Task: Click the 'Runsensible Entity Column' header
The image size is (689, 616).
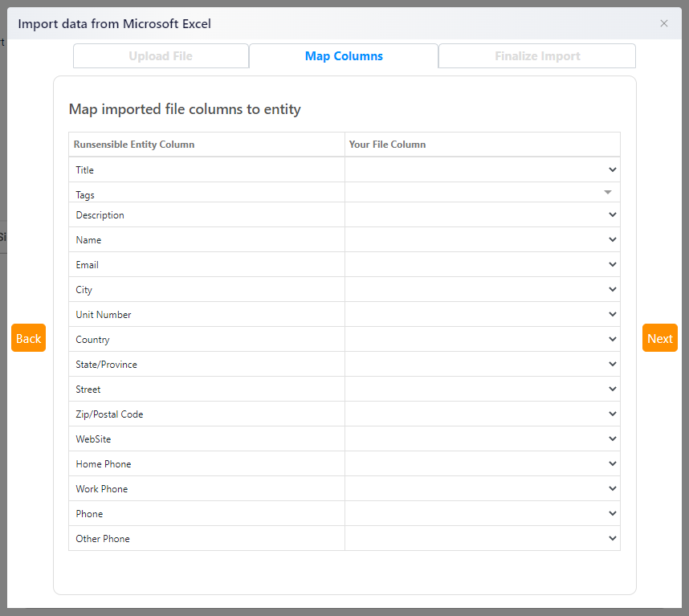Action: point(134,145)
